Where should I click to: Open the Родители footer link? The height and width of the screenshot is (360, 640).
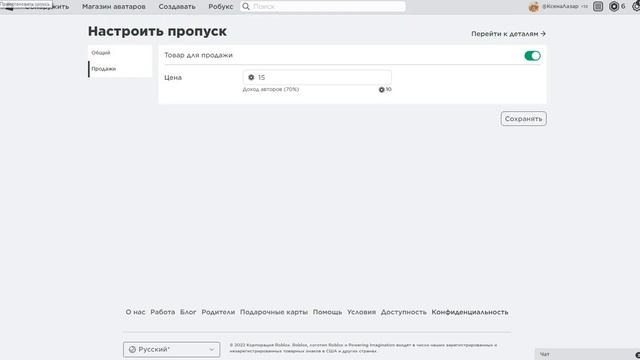(x=218, y=312)
